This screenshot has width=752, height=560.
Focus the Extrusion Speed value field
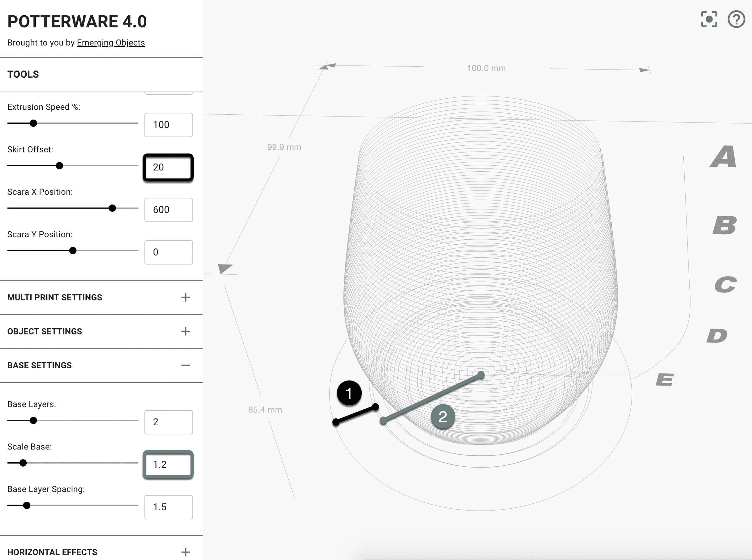pos(169,125)
